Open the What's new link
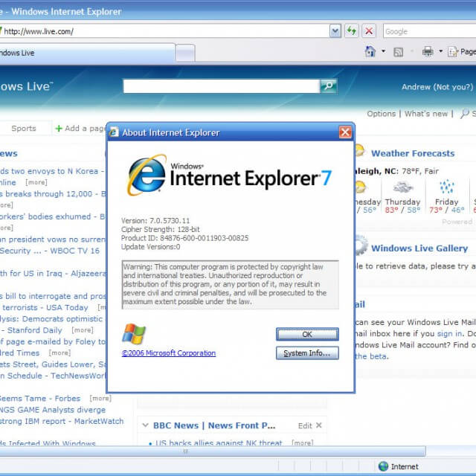 (426, 114)
